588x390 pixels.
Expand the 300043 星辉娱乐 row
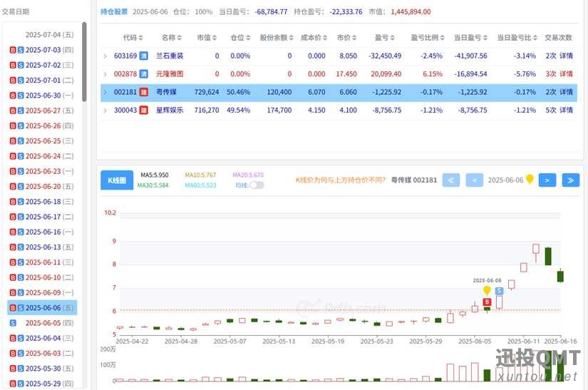coord(105,111)
